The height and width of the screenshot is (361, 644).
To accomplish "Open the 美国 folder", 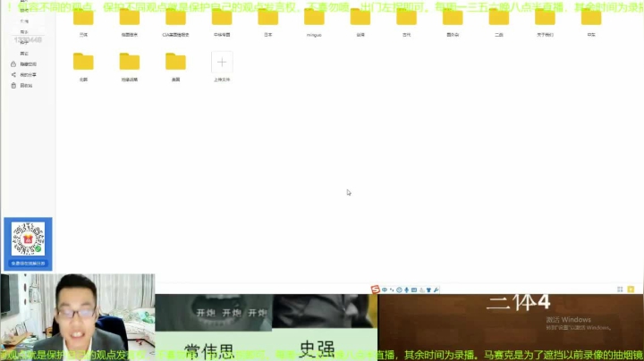I will (x=176, y=63).
